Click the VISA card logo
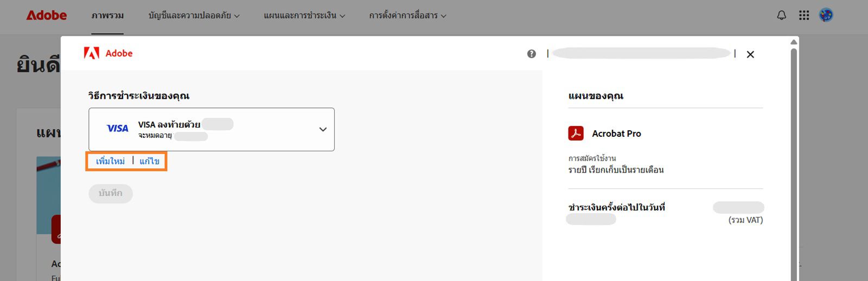 click(117, 129)
